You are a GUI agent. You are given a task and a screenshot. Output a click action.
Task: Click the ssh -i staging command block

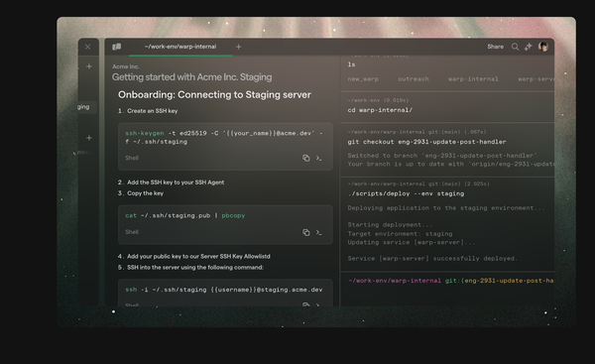[225, 293]
